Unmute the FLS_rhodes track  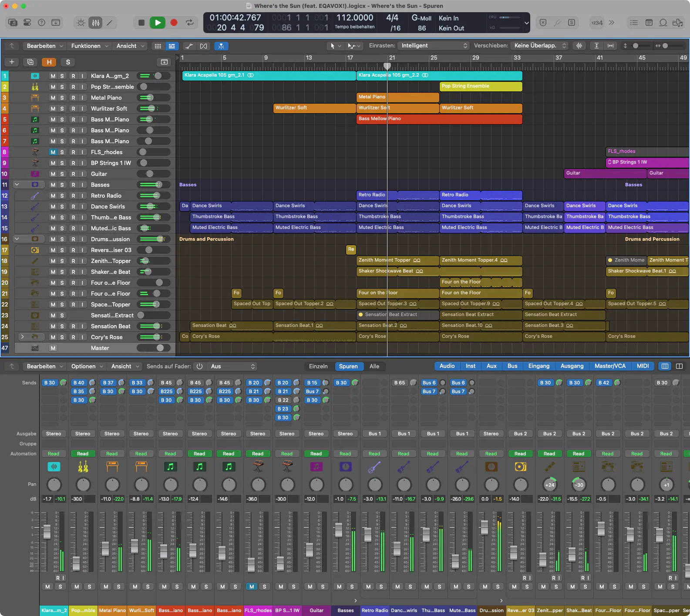pyautogui.click(x=53, y=152)
